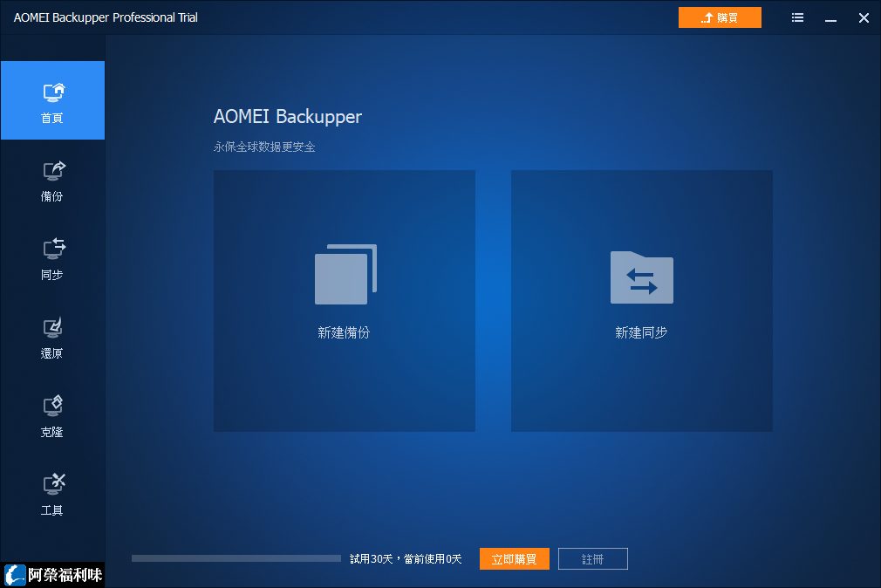
Task: Click the orange 購買 button in title bar
Action: [720, 17]
